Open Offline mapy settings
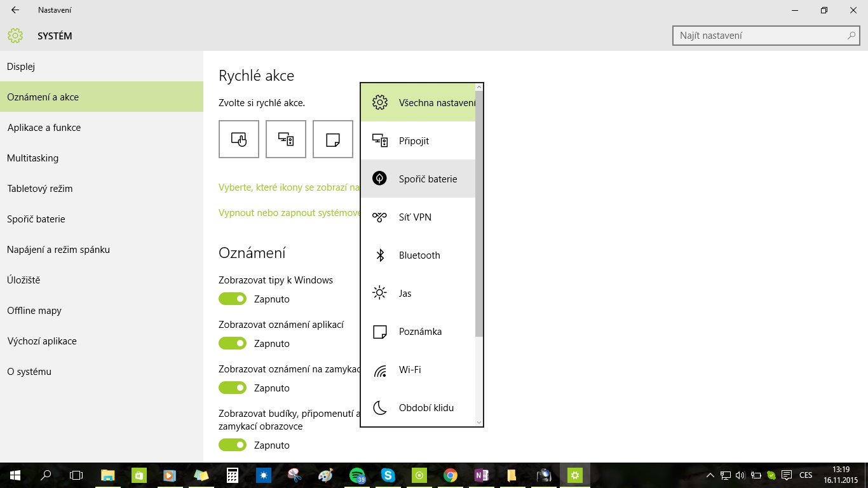 102,310
